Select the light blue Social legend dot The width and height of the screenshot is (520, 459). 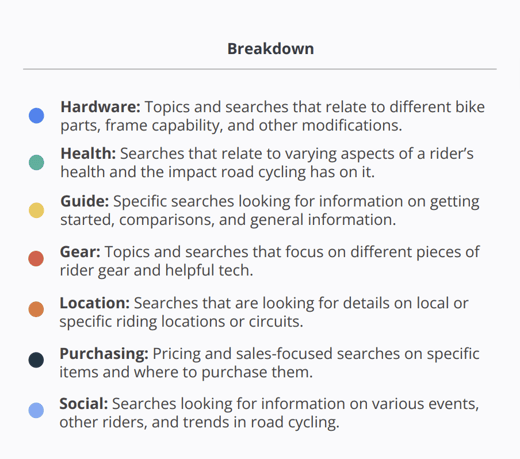point(36,410)
